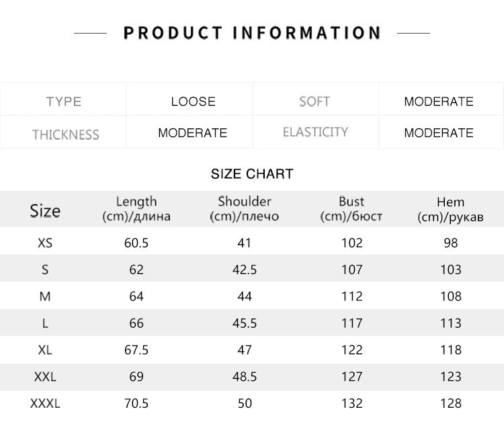
Task: Select the 42.5 shoulder value for S
Action: (x=245, y=269)
